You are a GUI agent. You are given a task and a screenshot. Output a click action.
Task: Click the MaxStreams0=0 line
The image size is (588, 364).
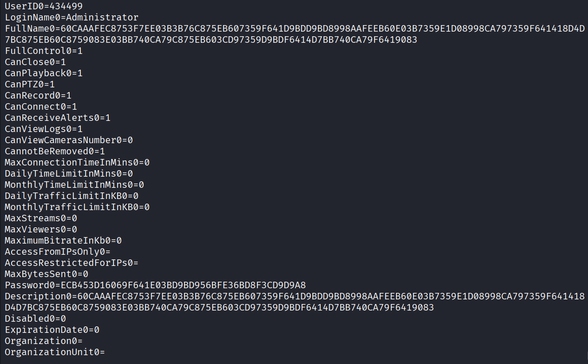tap(41, 218)
